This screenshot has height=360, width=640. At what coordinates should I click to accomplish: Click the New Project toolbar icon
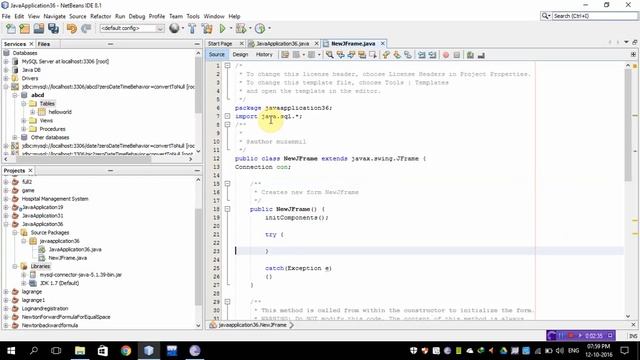click(24, 28)
